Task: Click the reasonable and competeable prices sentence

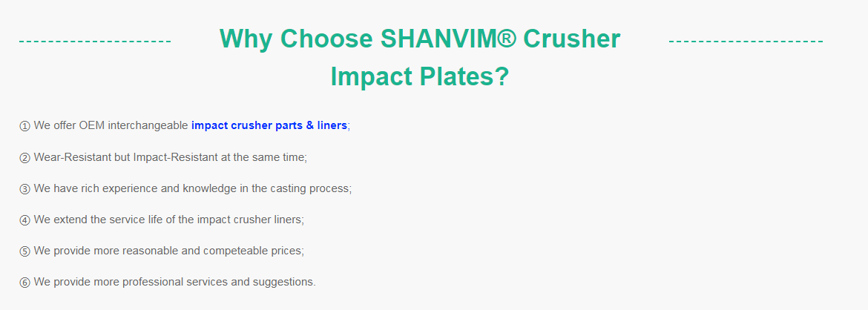Action: tap(169, 251)
